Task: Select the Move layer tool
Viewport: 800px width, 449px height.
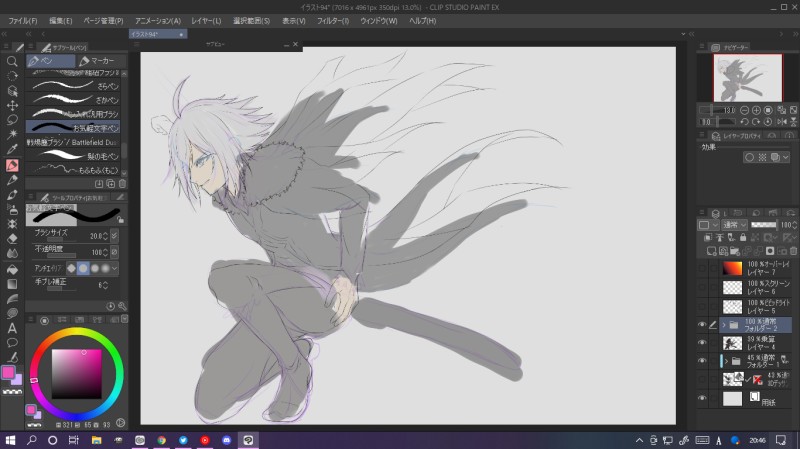Action: (13, 105)
